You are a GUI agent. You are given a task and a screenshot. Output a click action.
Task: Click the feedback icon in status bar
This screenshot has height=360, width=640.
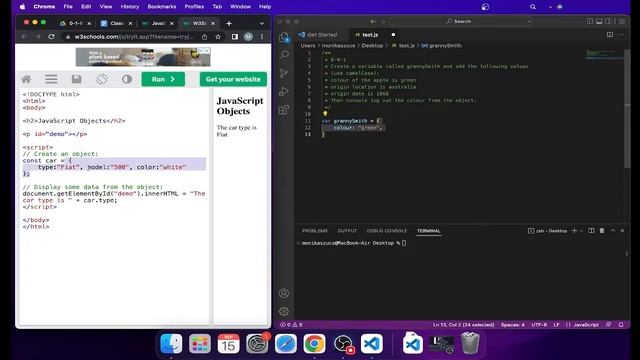609,325
